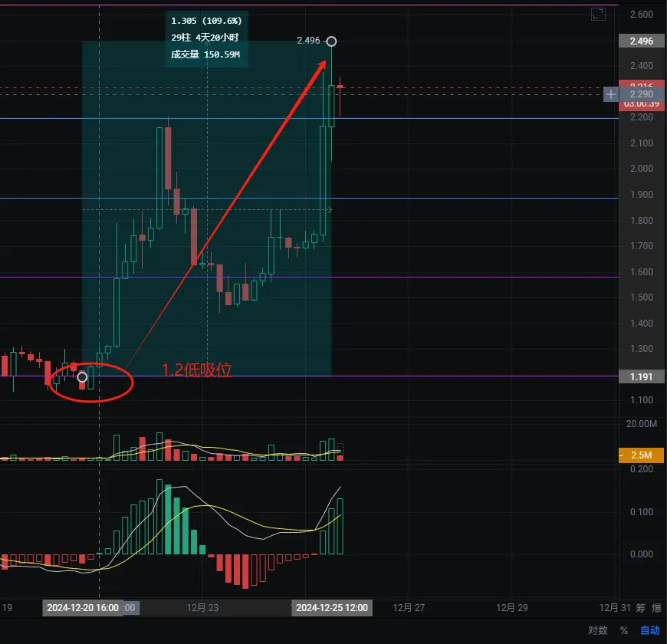Click the 0.000 MACD axis label

(642, 554)
